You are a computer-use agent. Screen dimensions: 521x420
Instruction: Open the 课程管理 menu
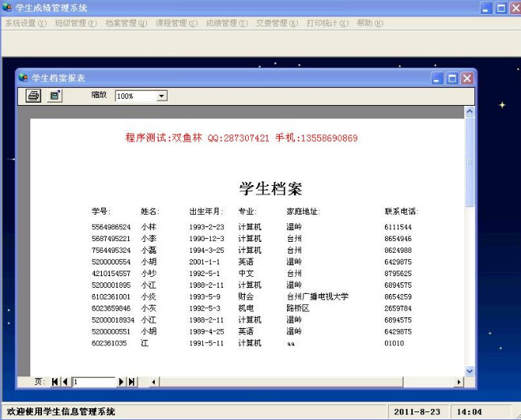pos(177,23)
